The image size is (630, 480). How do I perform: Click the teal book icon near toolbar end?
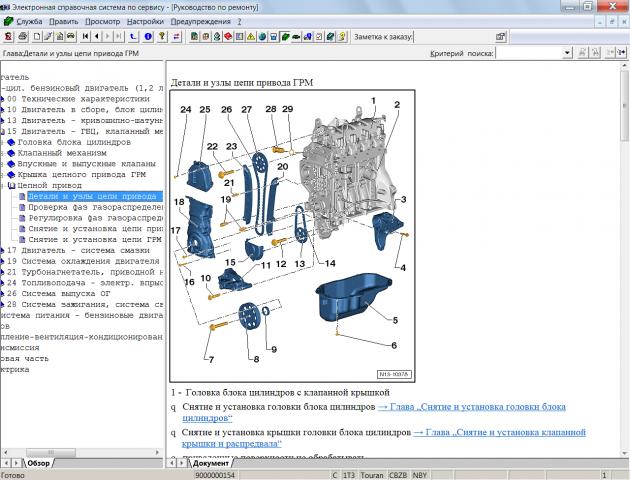coord(330,37)
